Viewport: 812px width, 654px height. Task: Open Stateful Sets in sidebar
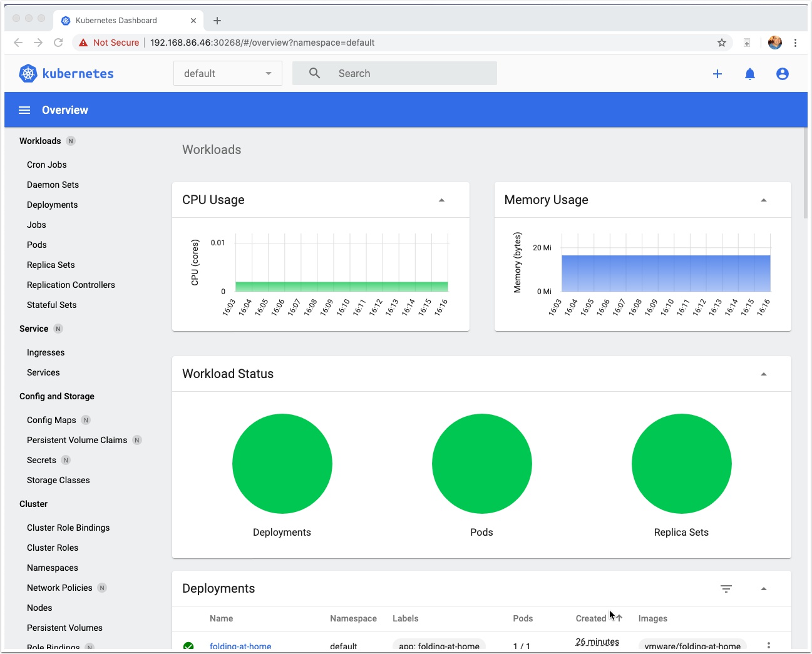pos(52,305)
